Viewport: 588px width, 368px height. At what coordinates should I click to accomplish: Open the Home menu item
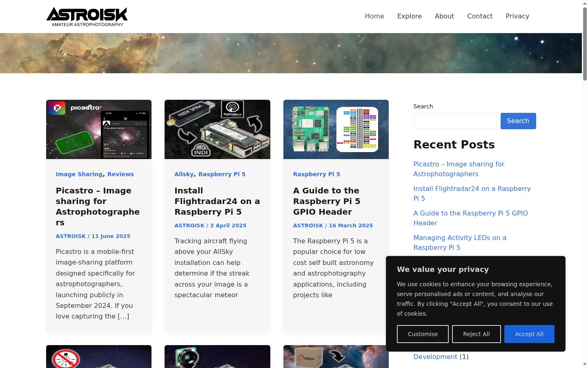(374, 16)
